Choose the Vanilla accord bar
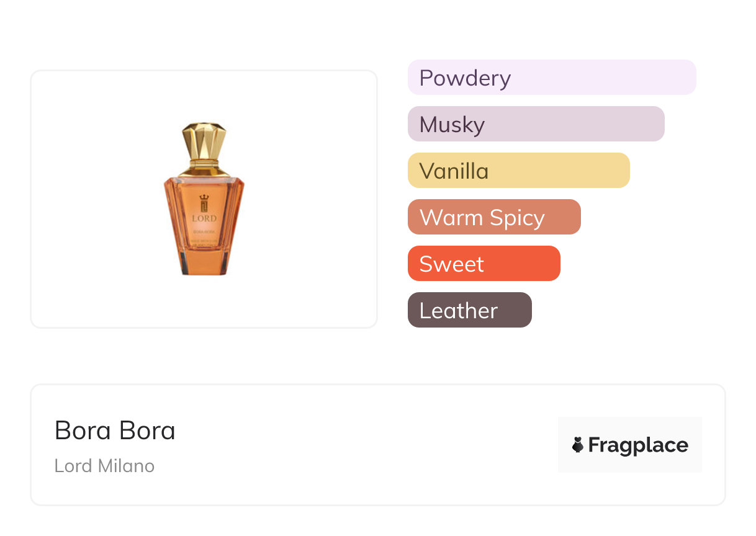The width and height of the screenshot is (756, 536). coord(518,171)
